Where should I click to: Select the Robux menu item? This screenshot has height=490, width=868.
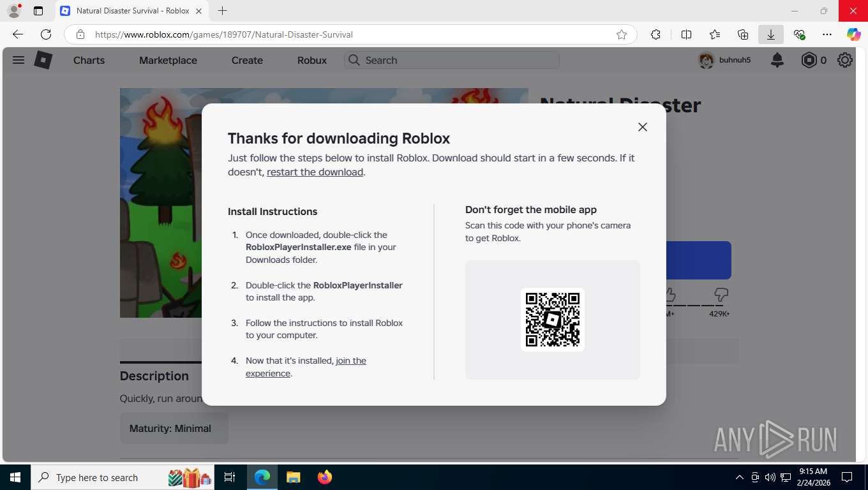(312, 60)
